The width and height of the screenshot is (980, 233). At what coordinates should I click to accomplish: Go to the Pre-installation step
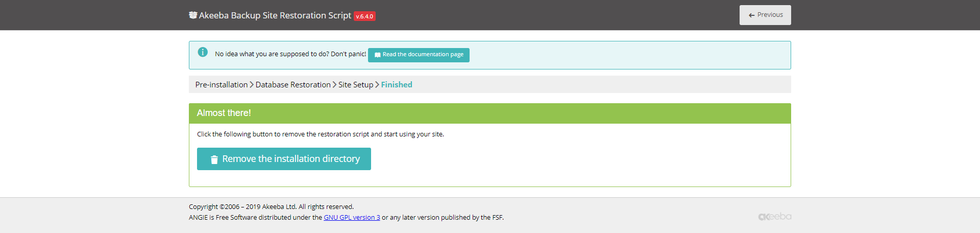pos(222,85)
